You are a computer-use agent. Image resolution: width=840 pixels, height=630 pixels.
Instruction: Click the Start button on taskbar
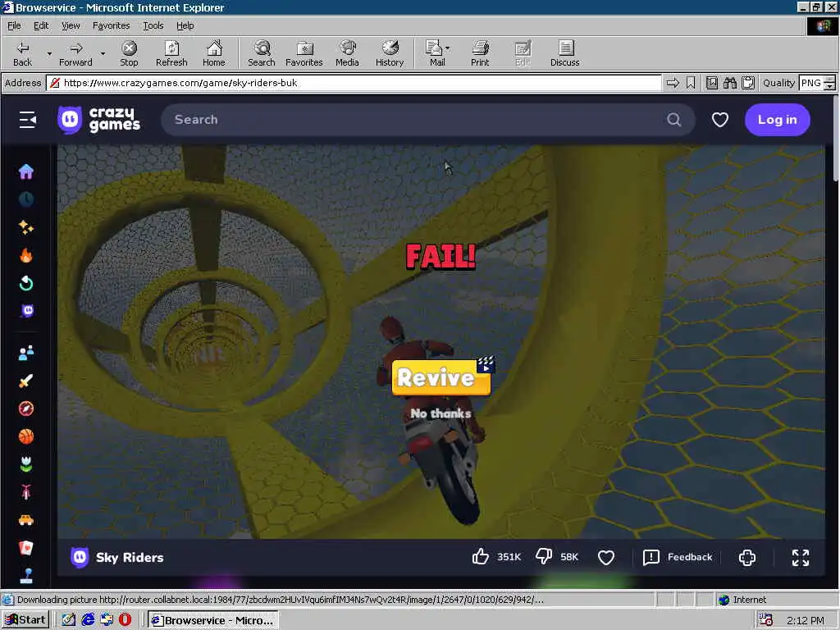click(25, 620)
